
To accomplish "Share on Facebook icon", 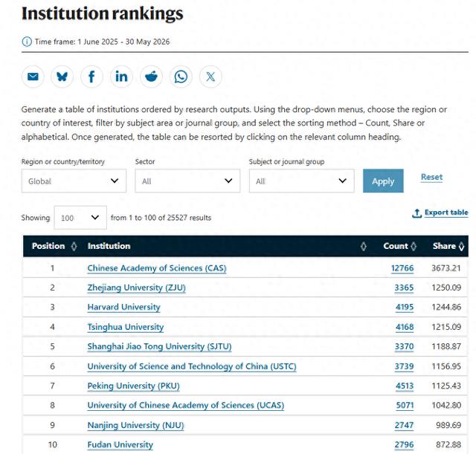I will [91, 77].
